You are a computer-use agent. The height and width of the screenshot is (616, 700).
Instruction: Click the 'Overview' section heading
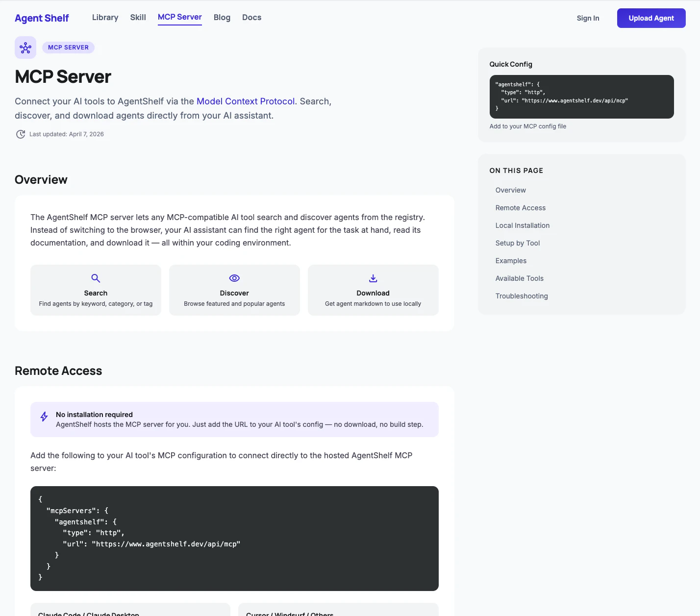click(41, 180)
